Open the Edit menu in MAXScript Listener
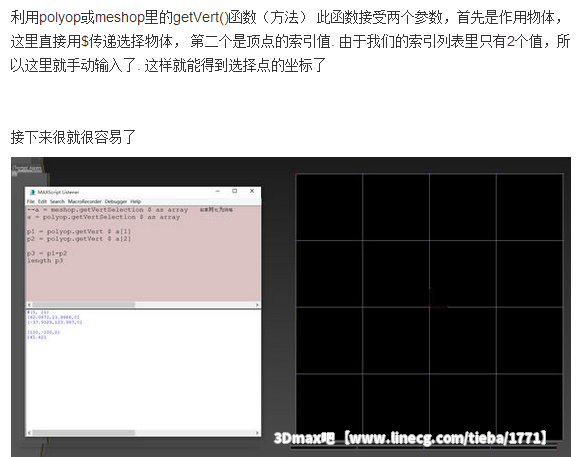Screen dimensions: 586x457 click(x=42, y=201)
